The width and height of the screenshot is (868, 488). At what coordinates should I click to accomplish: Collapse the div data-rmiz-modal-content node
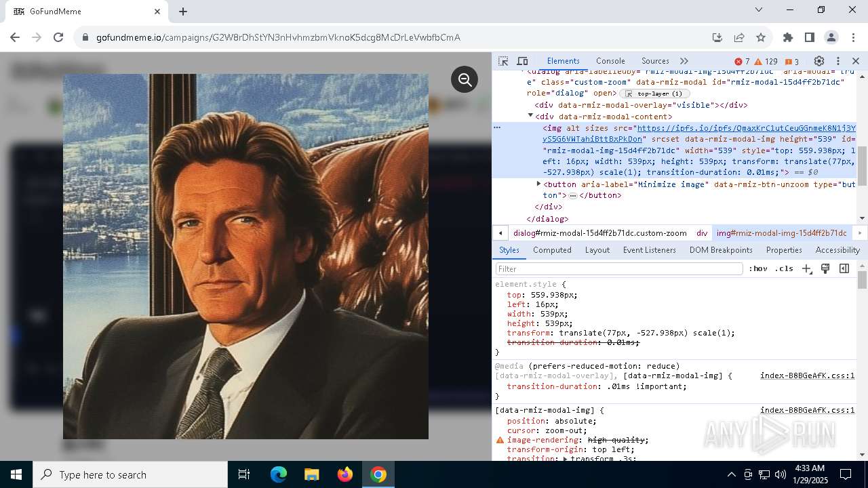click(x=531, y=116)
